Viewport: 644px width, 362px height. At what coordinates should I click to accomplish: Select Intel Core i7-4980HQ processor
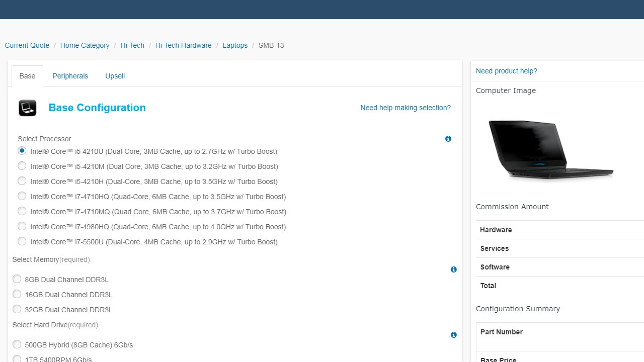coord(22,226)
